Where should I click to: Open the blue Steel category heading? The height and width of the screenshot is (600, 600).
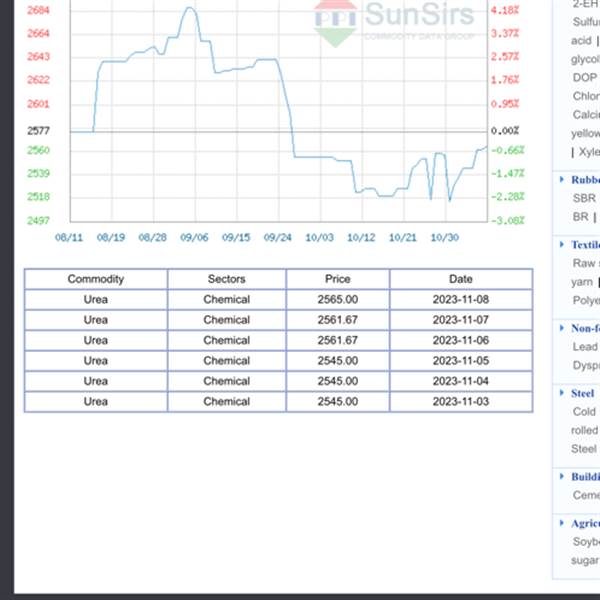point(582,393)
